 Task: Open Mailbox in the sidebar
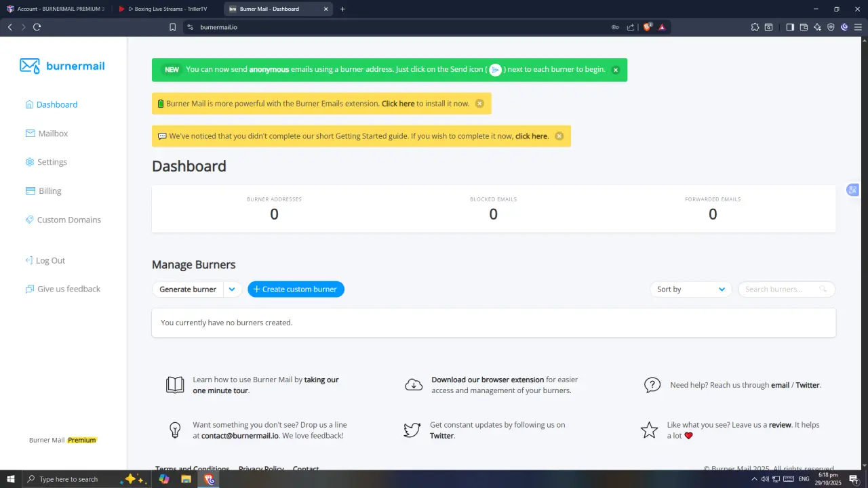pyautogui.click(x=47, y=134)
